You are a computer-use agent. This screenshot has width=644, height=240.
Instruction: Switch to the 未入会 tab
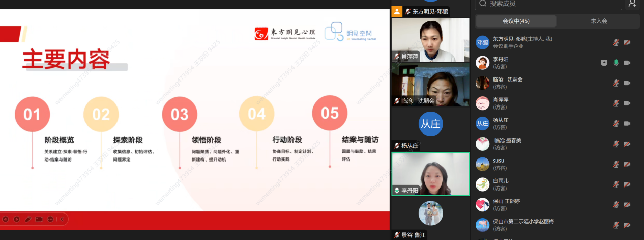[x=599, y=21]
